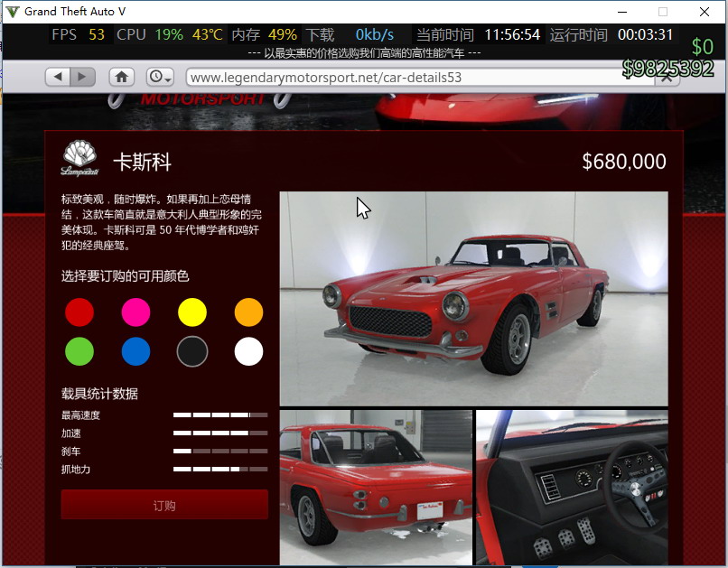Click the 内存 49% overlay readout

(x=264, y=34)
